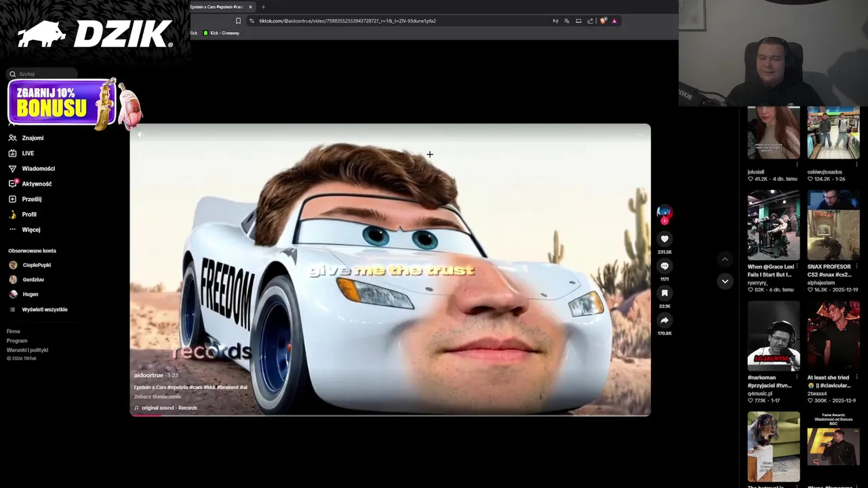Open the oskiwojtusadus video thumbnail
The width and height of the screenshot is (868, 488).
tap(833, 132)
